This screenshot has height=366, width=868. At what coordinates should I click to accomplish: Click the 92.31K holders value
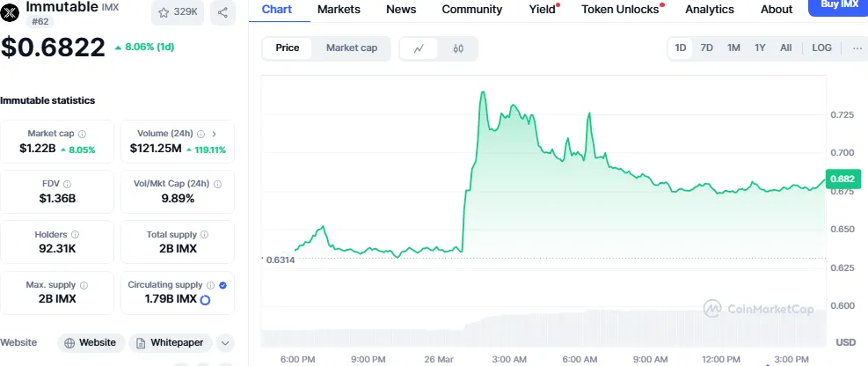pyautogui.click(x=57, y=249)
